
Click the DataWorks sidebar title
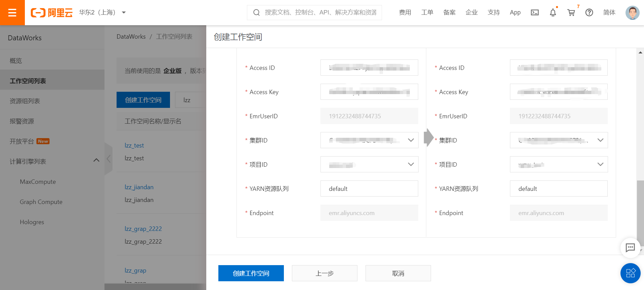pos(25,38)
